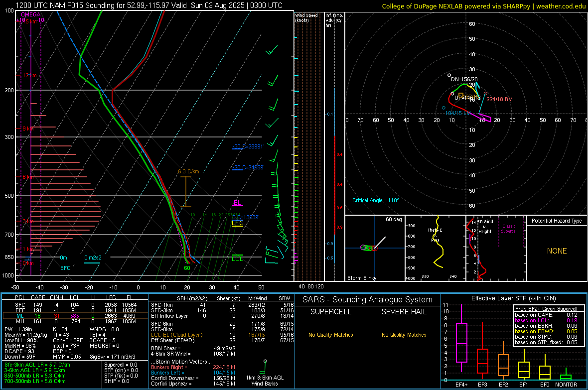
Task: Select the highlighted ML parcel row
Action: click(x=75, y=316)
